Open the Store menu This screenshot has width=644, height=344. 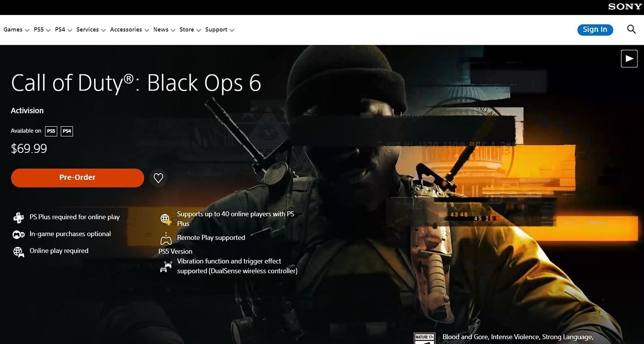click(190, 30)
